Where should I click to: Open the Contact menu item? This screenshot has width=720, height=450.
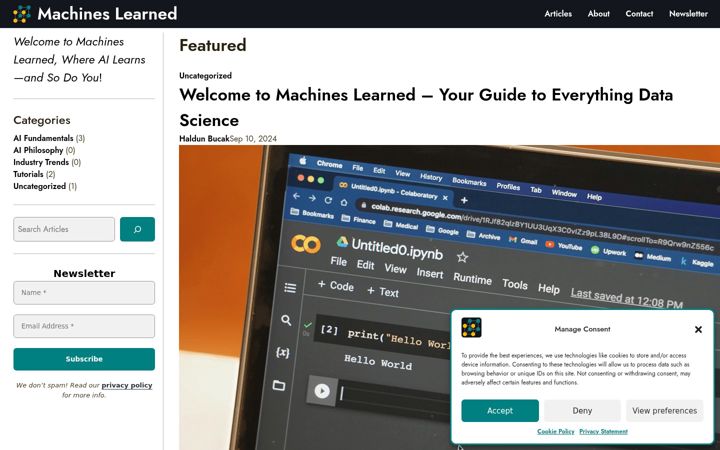click(x=639, y=14)
